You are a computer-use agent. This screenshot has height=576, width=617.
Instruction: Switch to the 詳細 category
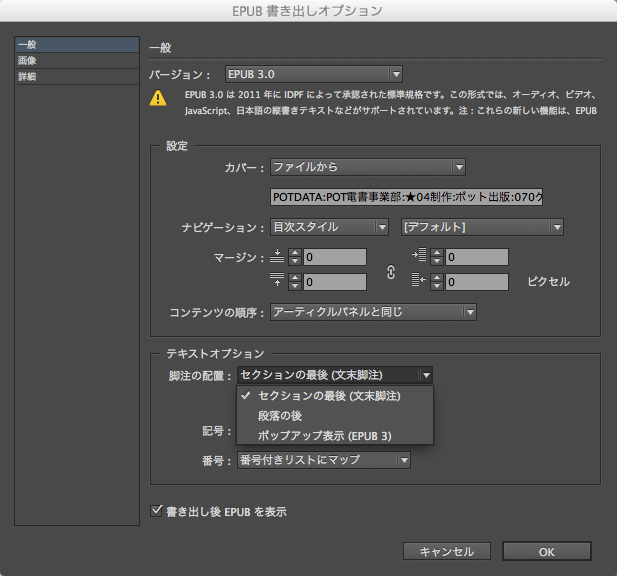tap(77, 76)
